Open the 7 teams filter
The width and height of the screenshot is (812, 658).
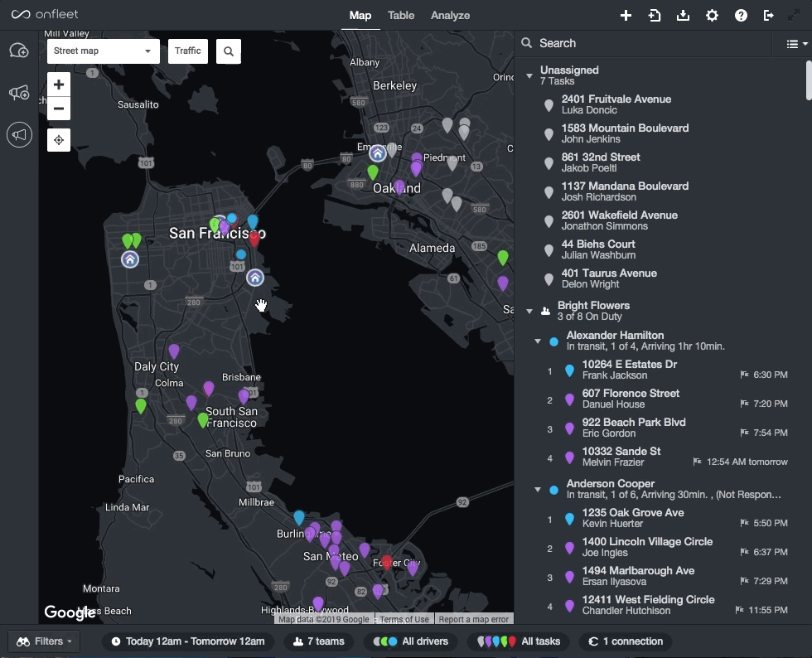coord(318,641)
